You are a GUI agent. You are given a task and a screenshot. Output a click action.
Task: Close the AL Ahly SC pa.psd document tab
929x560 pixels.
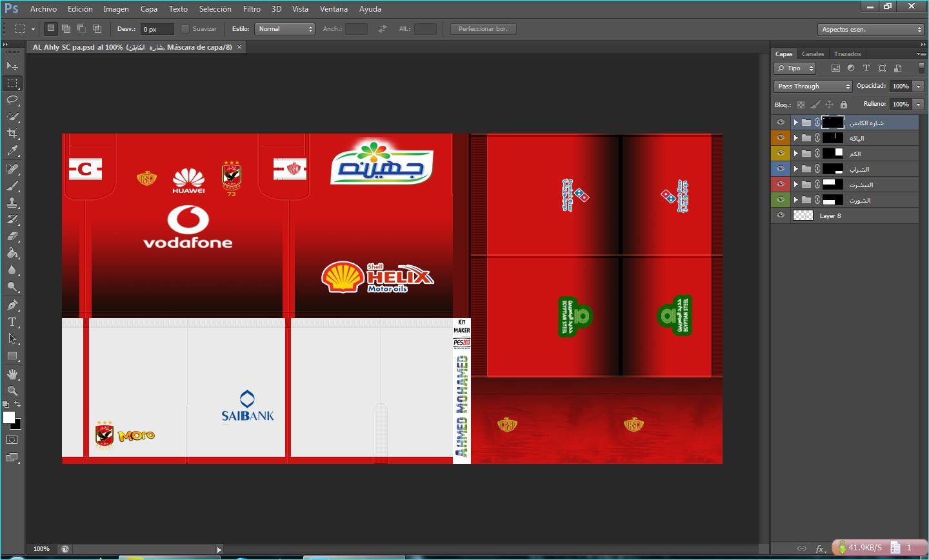tap(239, 47)
